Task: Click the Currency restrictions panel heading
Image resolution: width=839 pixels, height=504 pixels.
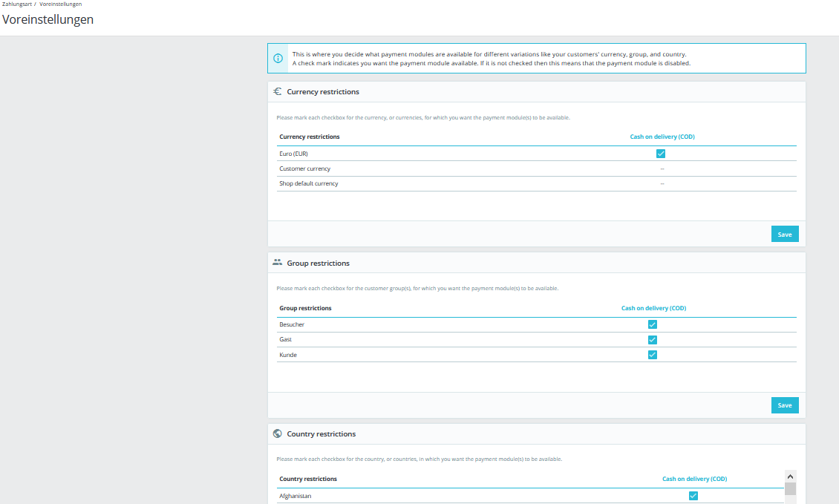Action: (x=323, y=91)
